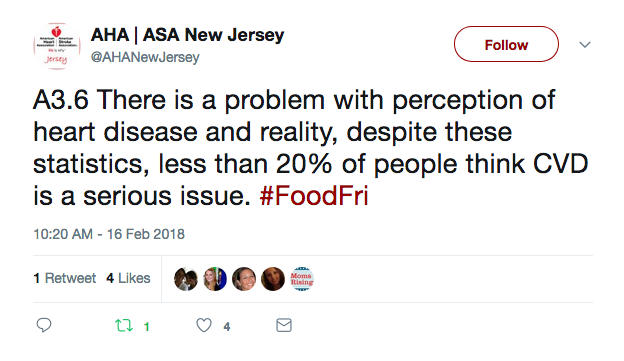
Task: Click the fourth liker avatar thumbnail
Action: pos(273,279)
